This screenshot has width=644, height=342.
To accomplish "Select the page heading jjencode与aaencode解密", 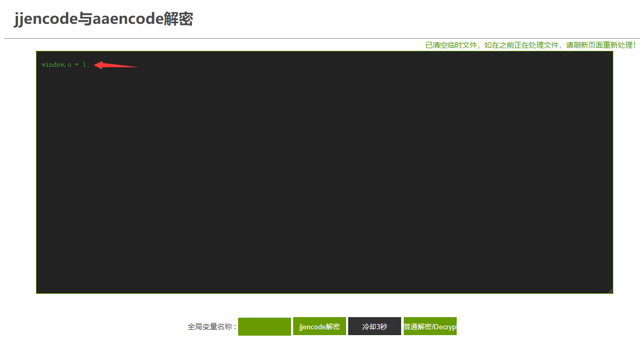I will click(x=103, y=20).
